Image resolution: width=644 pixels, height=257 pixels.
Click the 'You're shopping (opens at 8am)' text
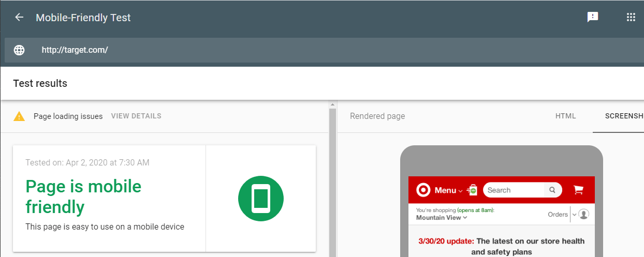tap(455, 210)
